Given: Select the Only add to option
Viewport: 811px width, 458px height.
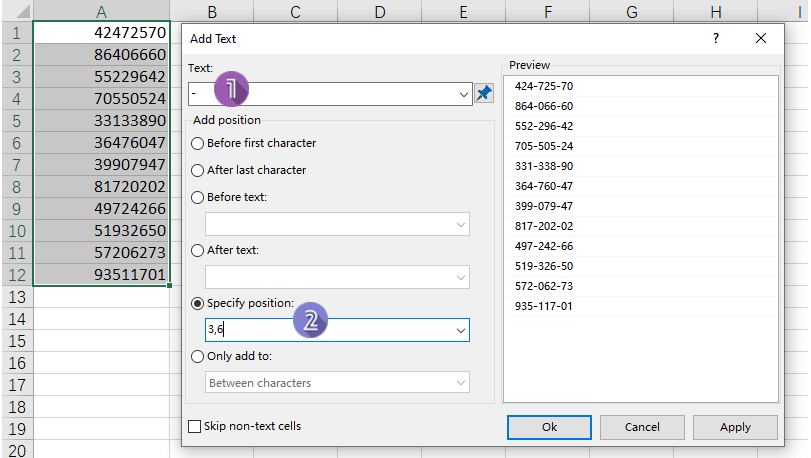Looking at the screenshot, I should click(x=197, y=356).
